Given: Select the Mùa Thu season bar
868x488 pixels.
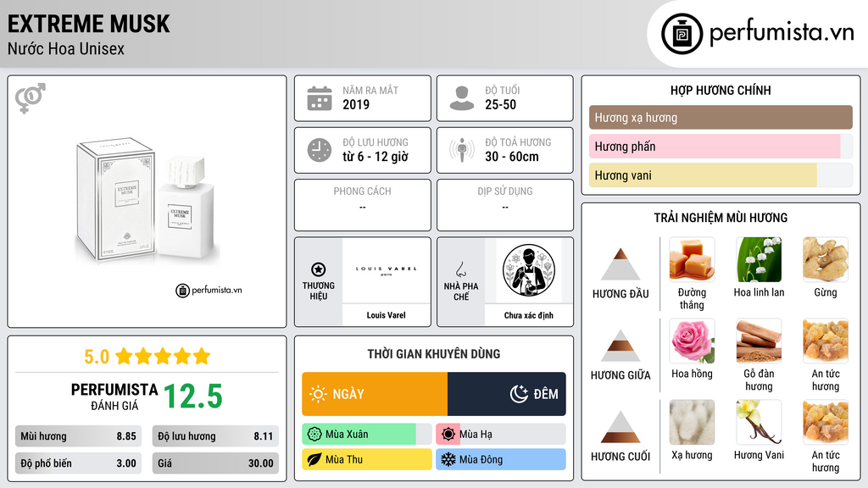Looking at the screenshot, I should [x=367, y=459].
